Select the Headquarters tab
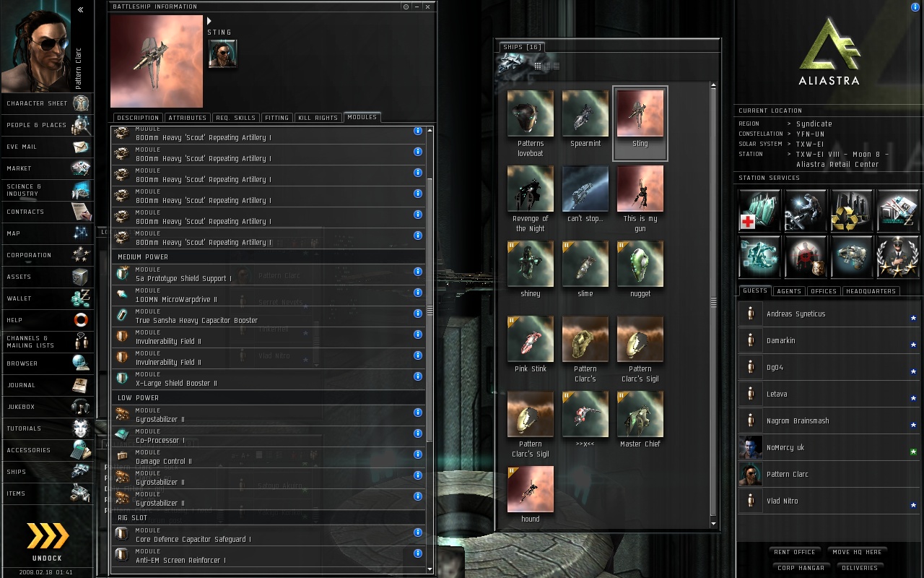 tap(871, 291)
